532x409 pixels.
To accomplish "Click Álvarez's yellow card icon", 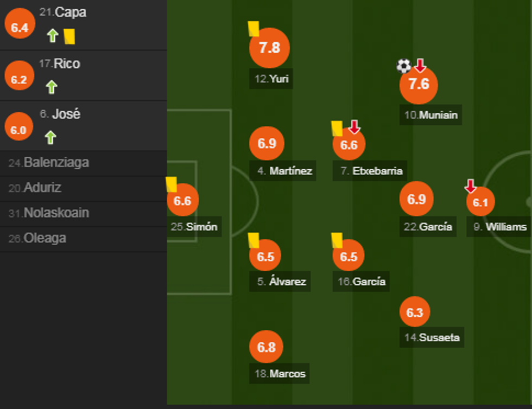I will (x=253, y=240).
